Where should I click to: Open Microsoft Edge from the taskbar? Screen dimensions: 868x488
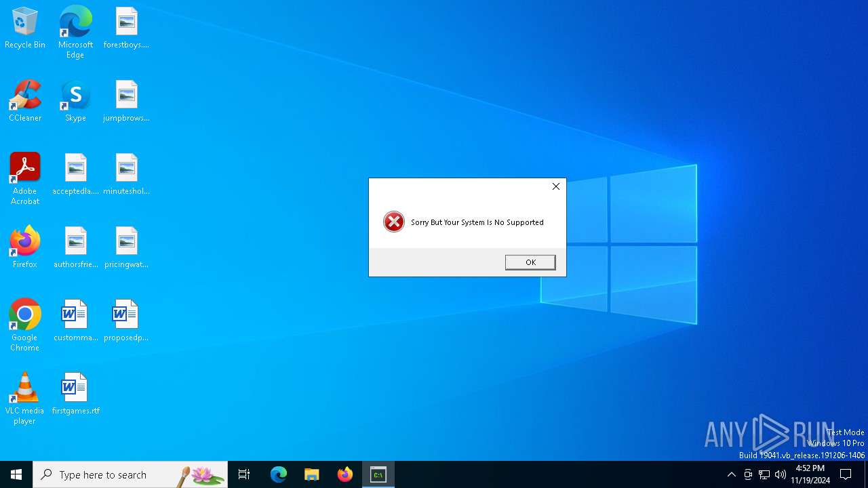(x=279, y=474)
